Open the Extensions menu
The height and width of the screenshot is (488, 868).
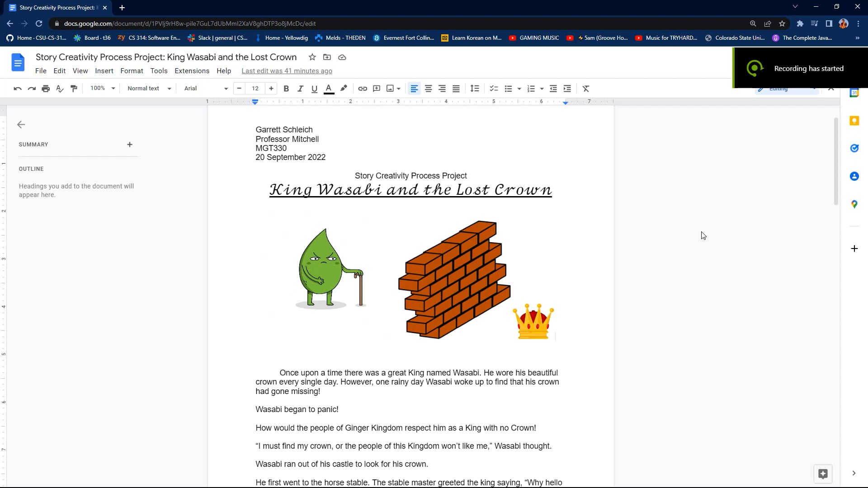pyautogui.click(x=192, y=71)
